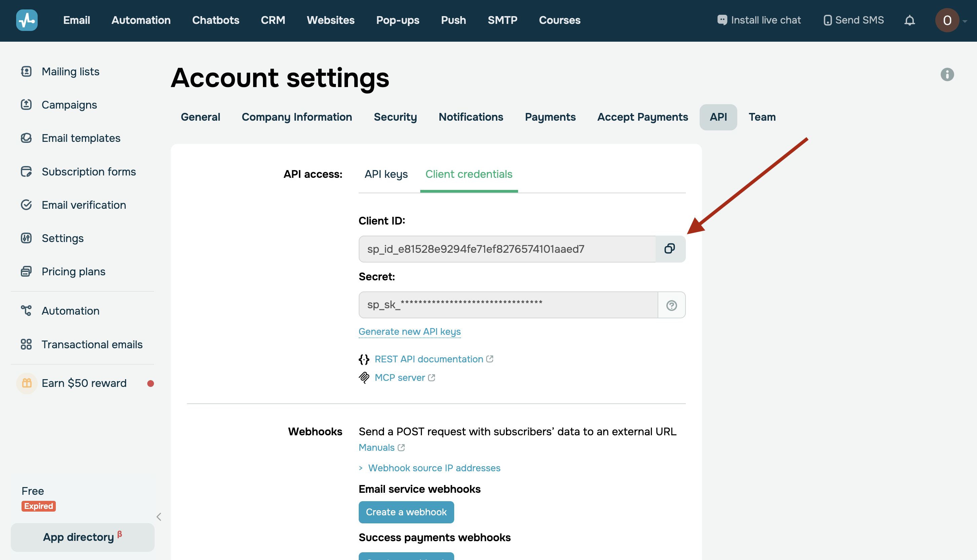Click the Secret field help icon
The image size is (977, 560).
[x=671, y=305]
